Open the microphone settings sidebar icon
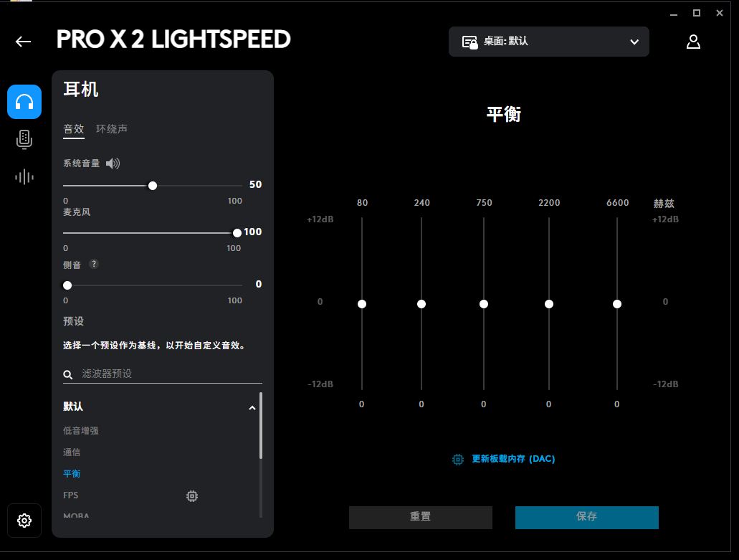This screenshot has width=739, height=560. click(24, 140)
